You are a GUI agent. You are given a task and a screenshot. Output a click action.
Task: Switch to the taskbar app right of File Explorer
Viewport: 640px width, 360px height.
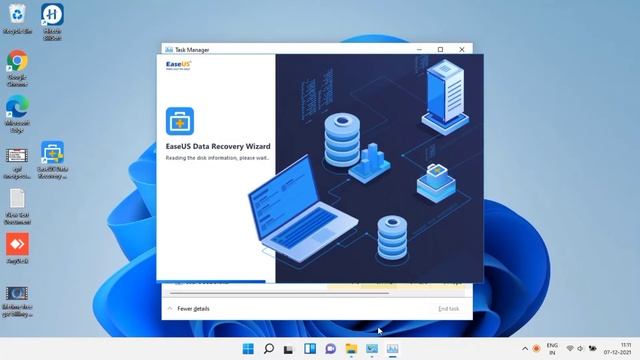click(x=372, y=349)
